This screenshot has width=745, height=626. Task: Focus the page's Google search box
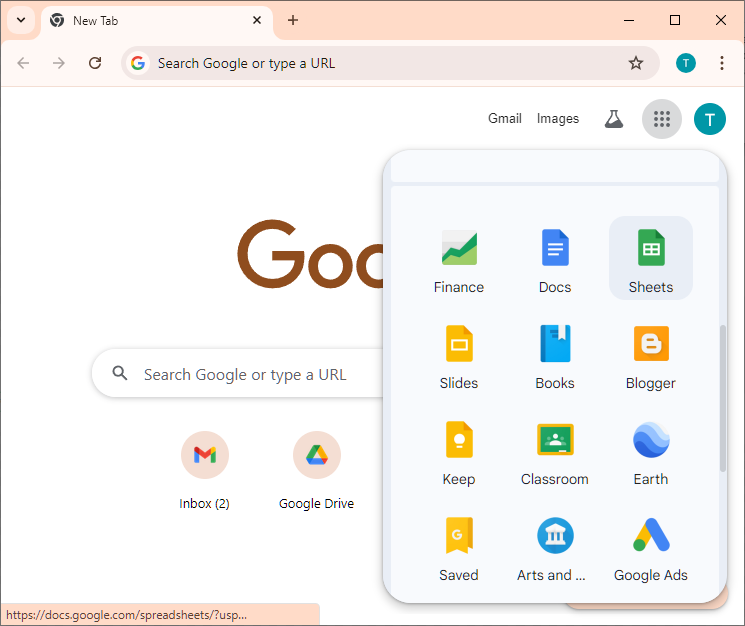(238, 374)
